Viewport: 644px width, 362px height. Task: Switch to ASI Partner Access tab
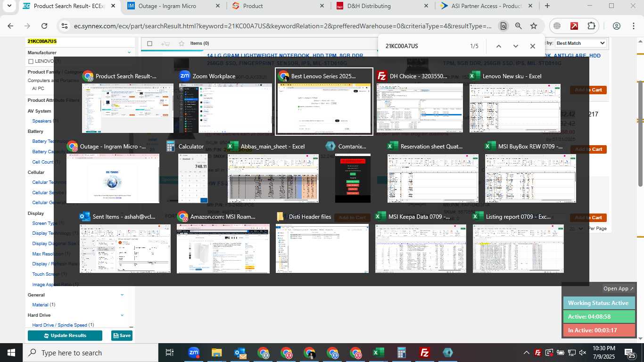pyautogui.click(x=487, y=6)
